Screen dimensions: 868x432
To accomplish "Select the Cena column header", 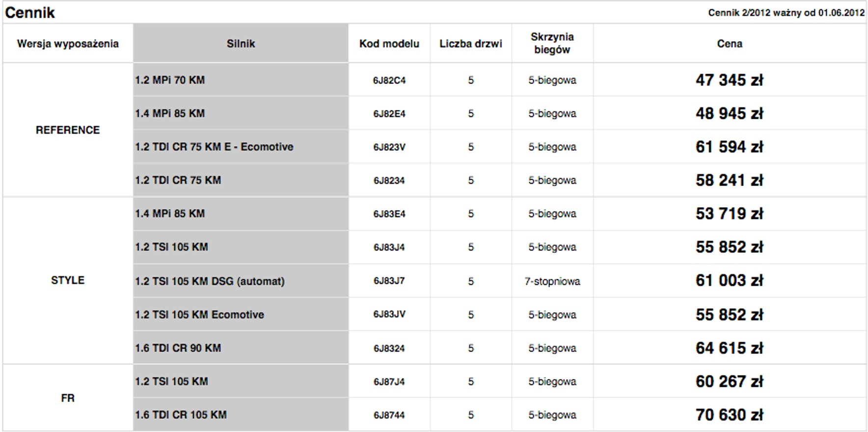I will click(x=730, y=44).
